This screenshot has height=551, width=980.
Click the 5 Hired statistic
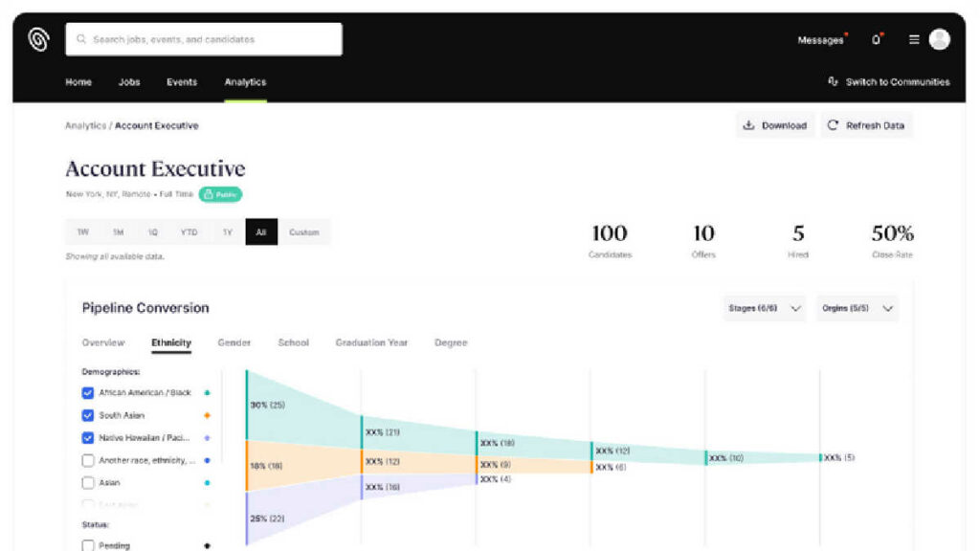tap(798, 240)
